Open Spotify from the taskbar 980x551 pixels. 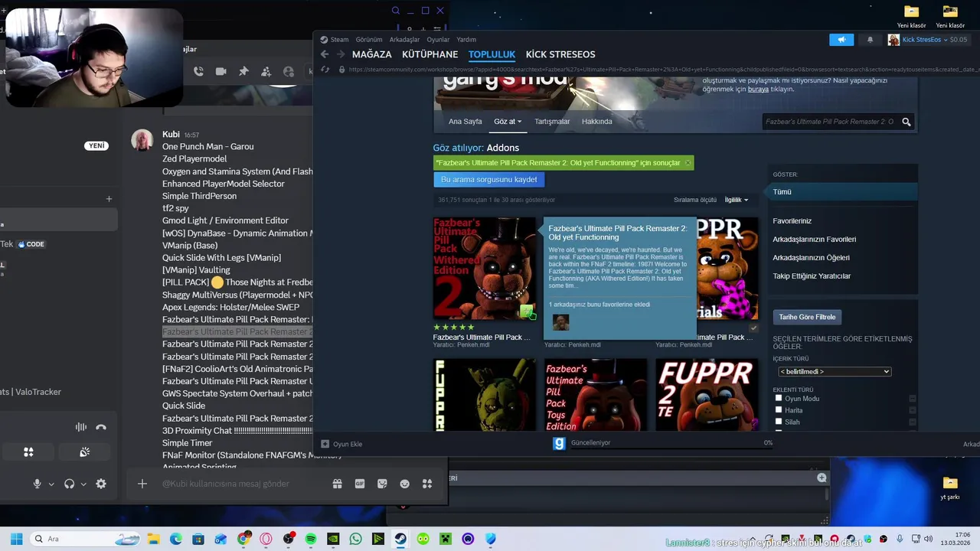coord(311,539)
